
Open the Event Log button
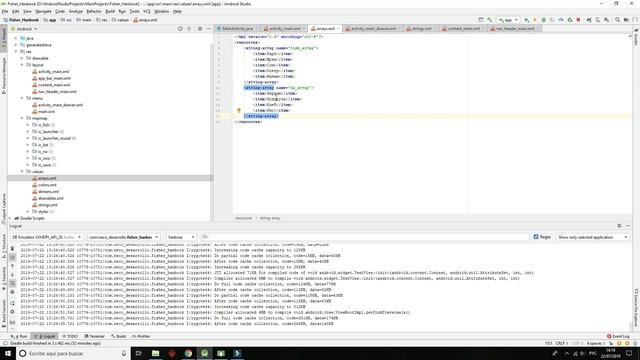[x=618, y=336]
